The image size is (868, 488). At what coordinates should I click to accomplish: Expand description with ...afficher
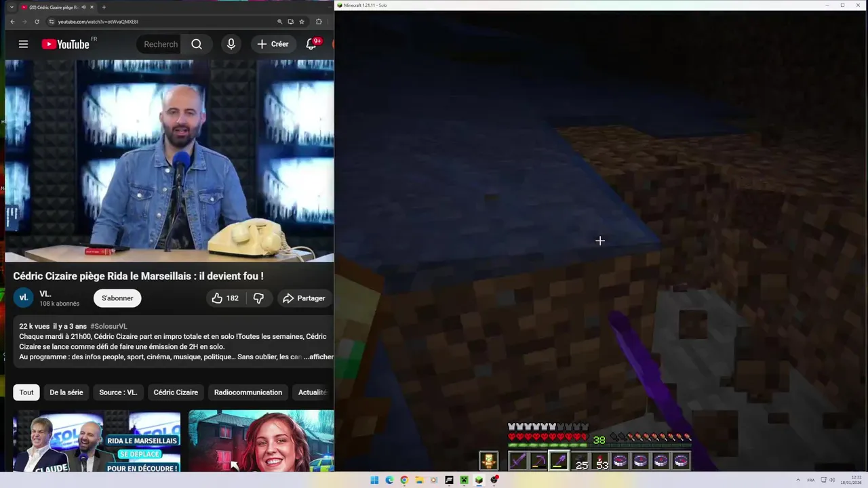click(319, 357)
